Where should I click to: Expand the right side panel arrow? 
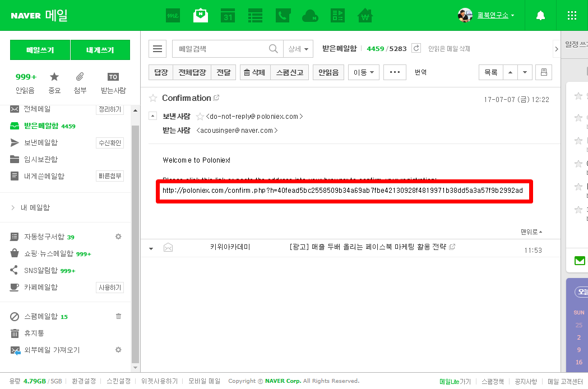[557, 49]
